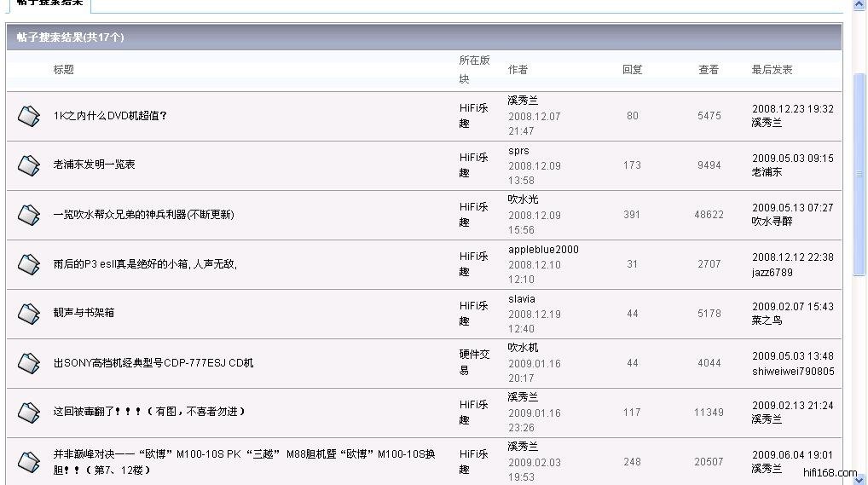Click folder icon beside 雨后的P3 esII thread

point(29,264)
